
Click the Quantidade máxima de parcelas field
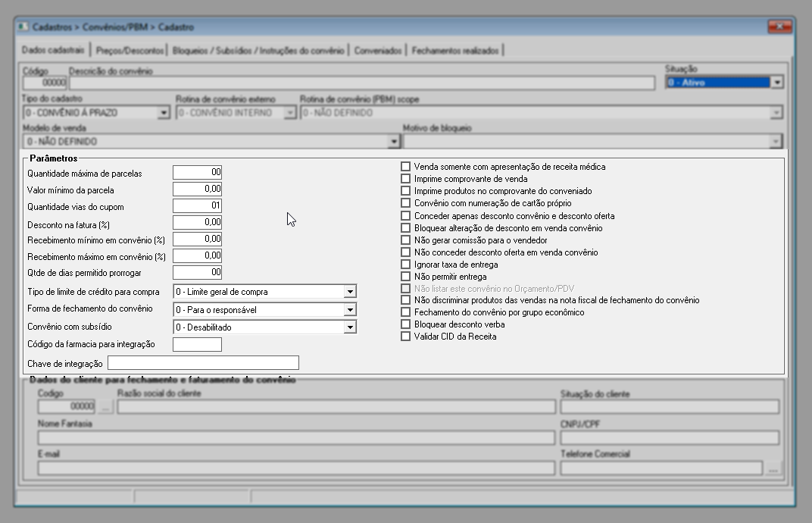click(x=197, y=173)
